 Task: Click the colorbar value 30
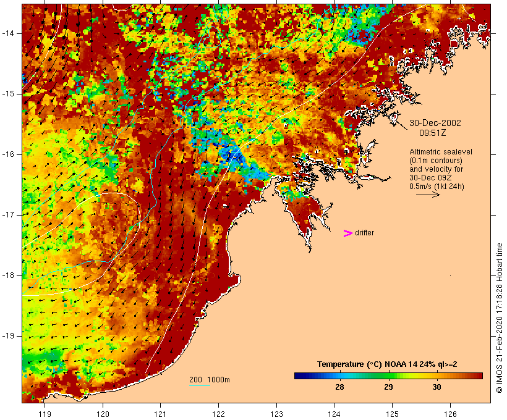tap(437, 387)
